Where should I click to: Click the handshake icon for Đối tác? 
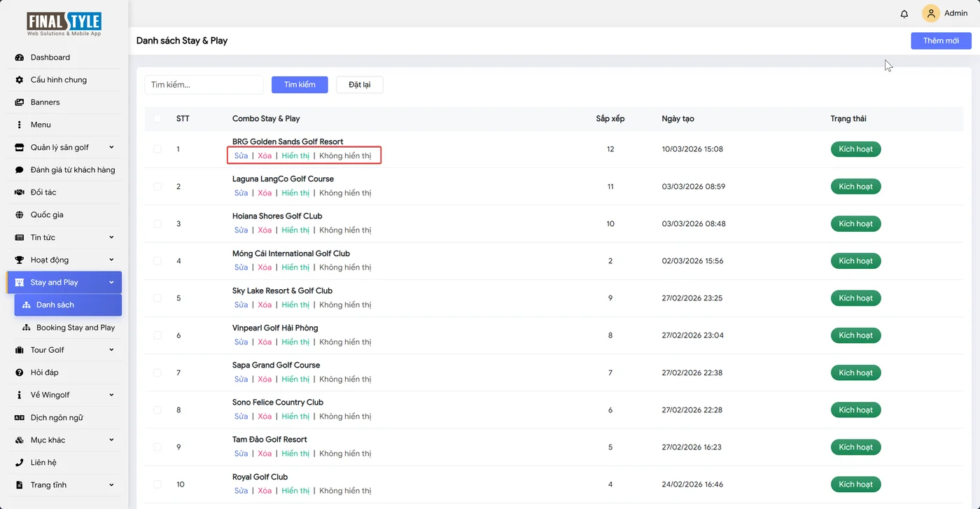pos(20,193)
